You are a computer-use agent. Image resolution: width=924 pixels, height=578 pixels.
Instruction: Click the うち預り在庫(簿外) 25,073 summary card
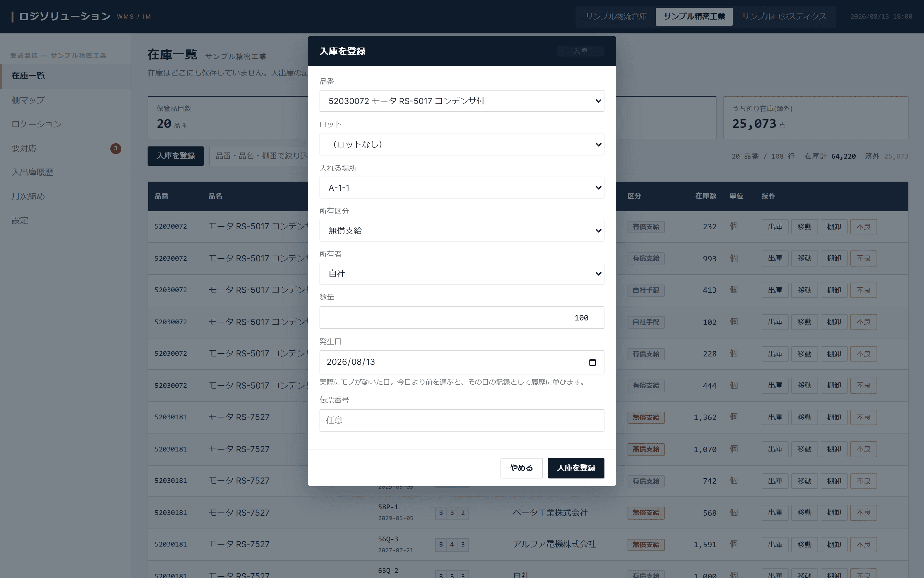point(816,118)
